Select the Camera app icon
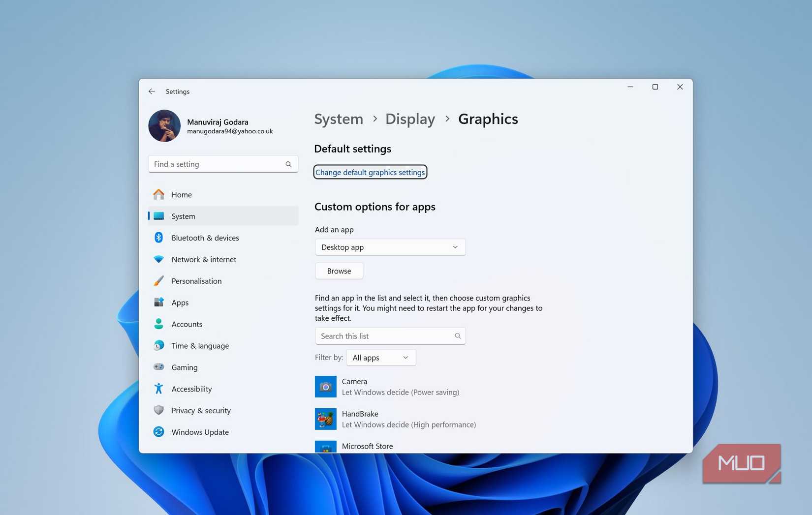 click(326, 387)
